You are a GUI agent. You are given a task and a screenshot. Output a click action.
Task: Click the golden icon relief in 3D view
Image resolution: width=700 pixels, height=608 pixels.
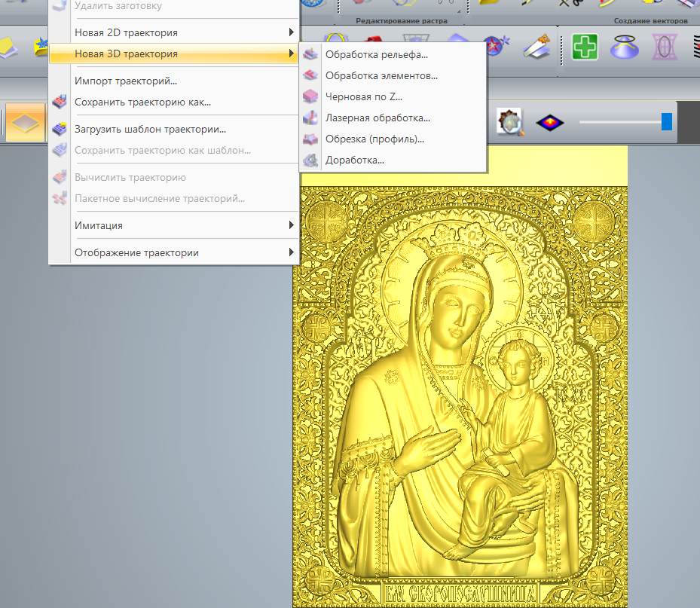pos(460,396)
